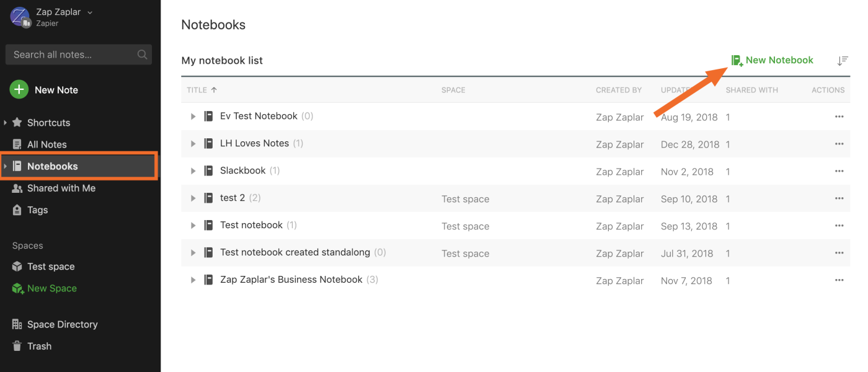Click the Tags icon in sidebar
Viewport: 868px width, 372px height.
(17, 210)
